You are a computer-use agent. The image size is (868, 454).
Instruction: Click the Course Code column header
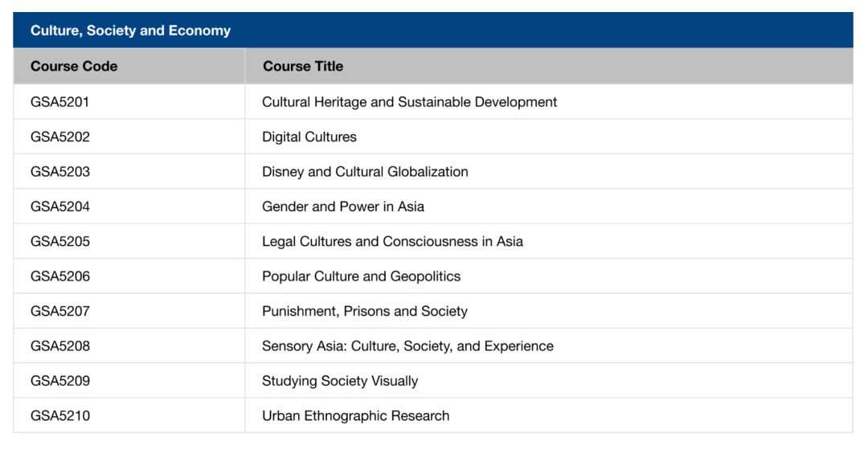point(74,67)
